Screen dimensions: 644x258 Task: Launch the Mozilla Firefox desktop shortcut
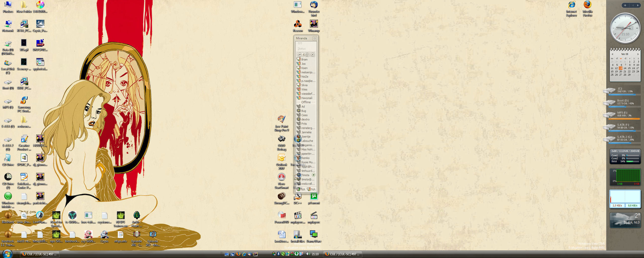click(587, 9)
